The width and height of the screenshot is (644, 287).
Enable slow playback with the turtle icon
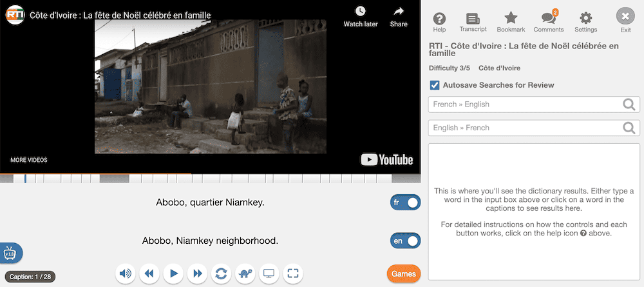(x=245, y=273)
